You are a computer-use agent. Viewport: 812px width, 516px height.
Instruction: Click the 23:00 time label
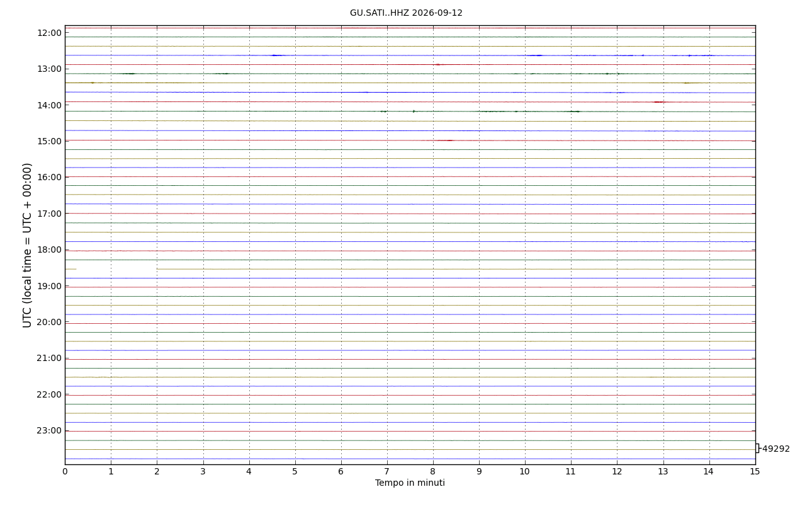pyautogui.click(x=49, y=430)
